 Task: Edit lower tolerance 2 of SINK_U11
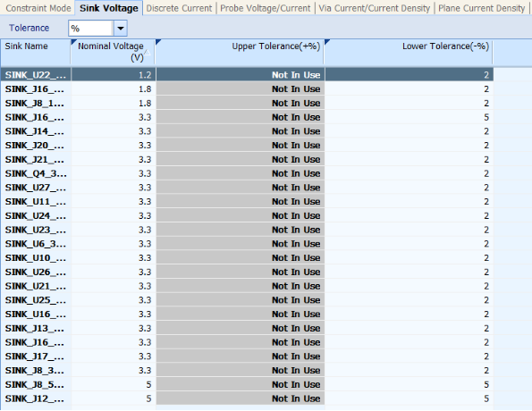410,201
